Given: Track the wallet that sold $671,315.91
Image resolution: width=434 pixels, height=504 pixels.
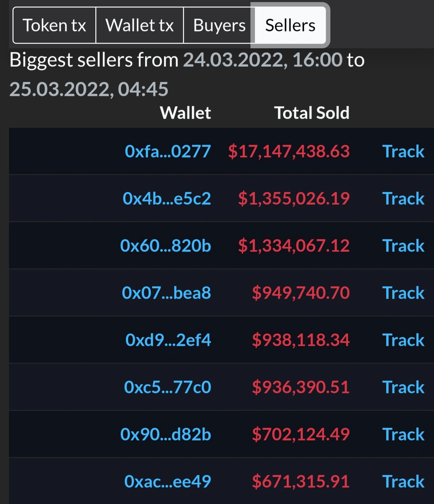Looking at the screenshot, I should click(404, 482).
